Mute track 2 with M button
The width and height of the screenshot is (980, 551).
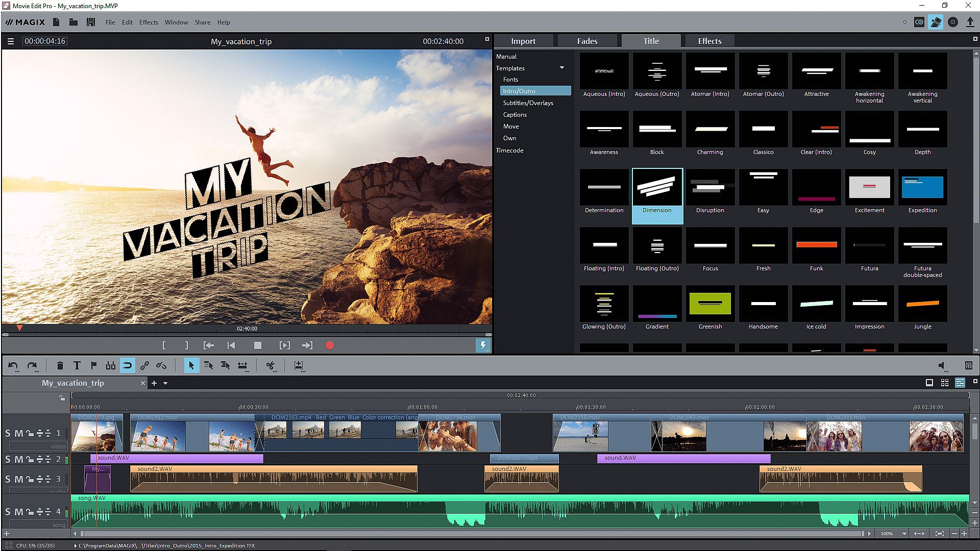click(x=19, y=459)
